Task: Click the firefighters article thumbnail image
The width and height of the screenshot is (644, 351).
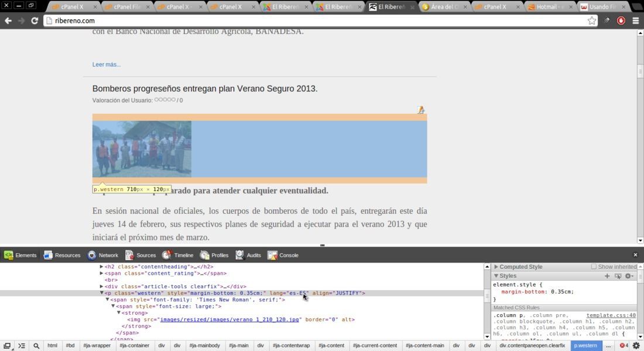Action: coord(142,149)
